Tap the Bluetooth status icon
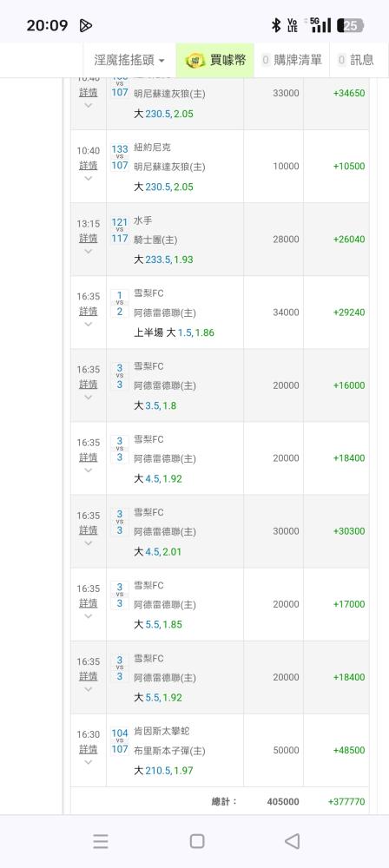Image resolution: width=389 pixels, height=868 pixels. point(275,25)
